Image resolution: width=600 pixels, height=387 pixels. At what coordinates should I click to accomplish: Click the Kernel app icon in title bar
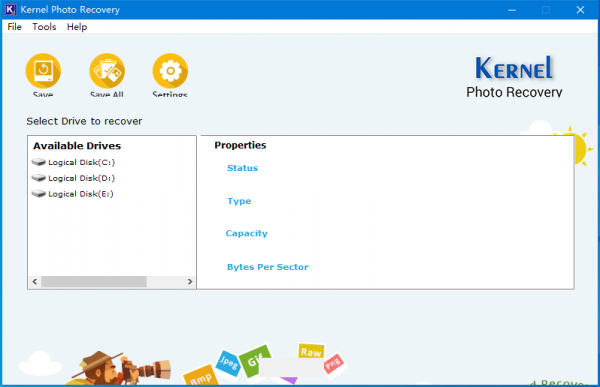point(10,10)
